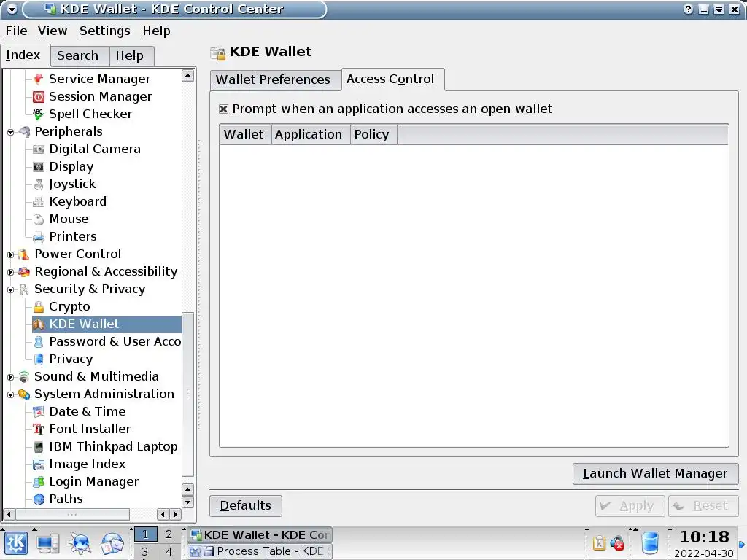Select the Crypto padlock icon
The image size is (747, 560).
point(39,307)
